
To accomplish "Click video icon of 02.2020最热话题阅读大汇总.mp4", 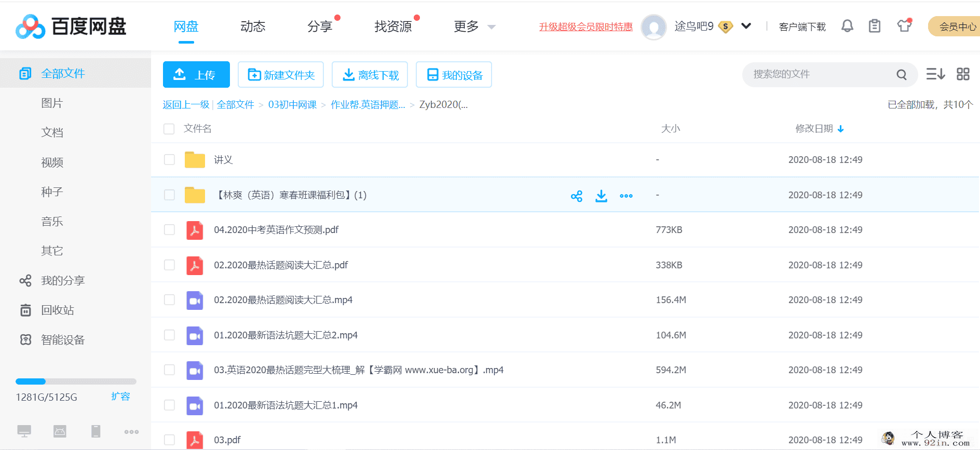I will tap(195, 300).
